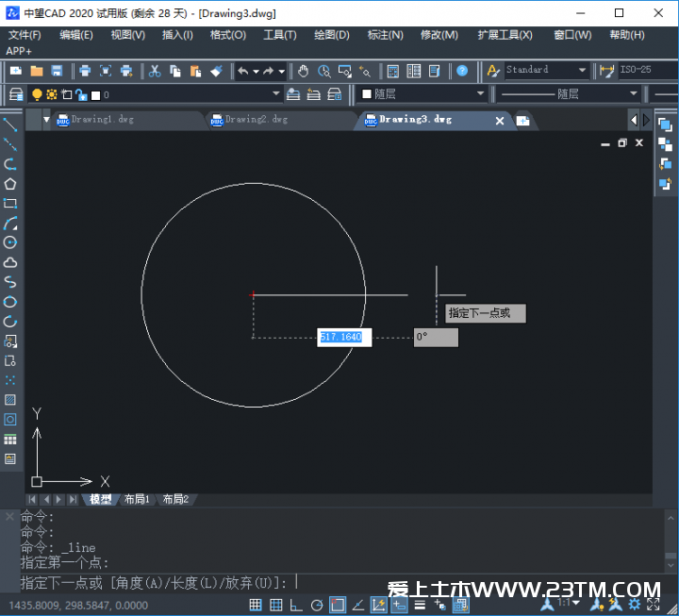
Task: Select the Multiline Text tool
Action: tap(10, 459)
